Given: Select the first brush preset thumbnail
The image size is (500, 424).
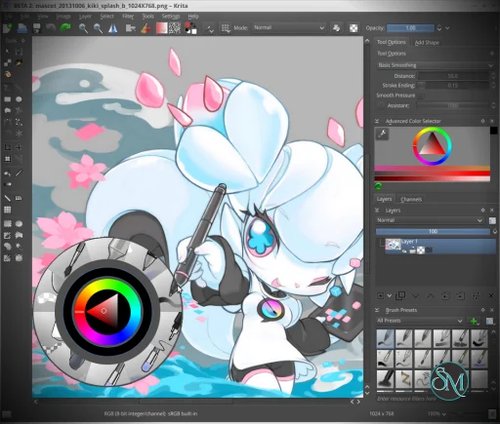Looking at the screenshot, I should click(385, 338).
